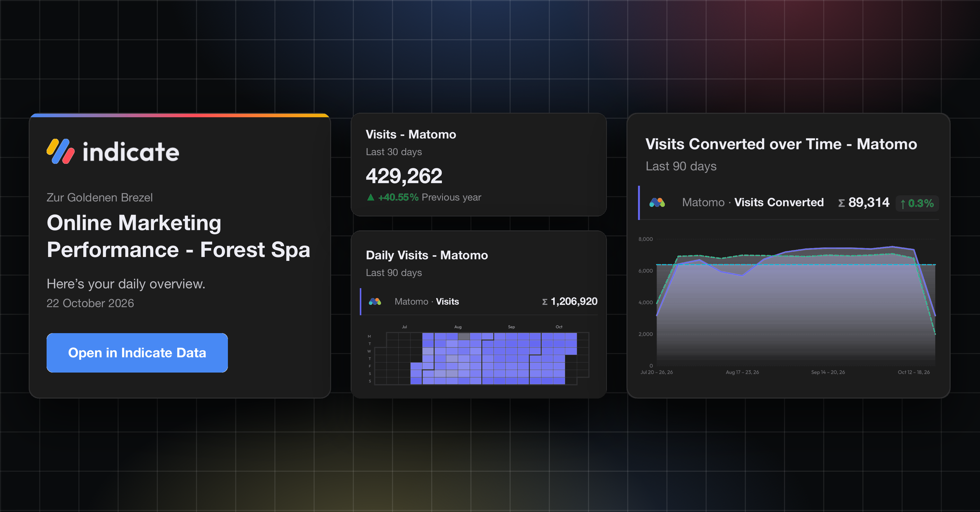Click the 8,000 y-axis label
This screenshot has height=512, width=980.
pyautogui.click(x=645, y=239)
